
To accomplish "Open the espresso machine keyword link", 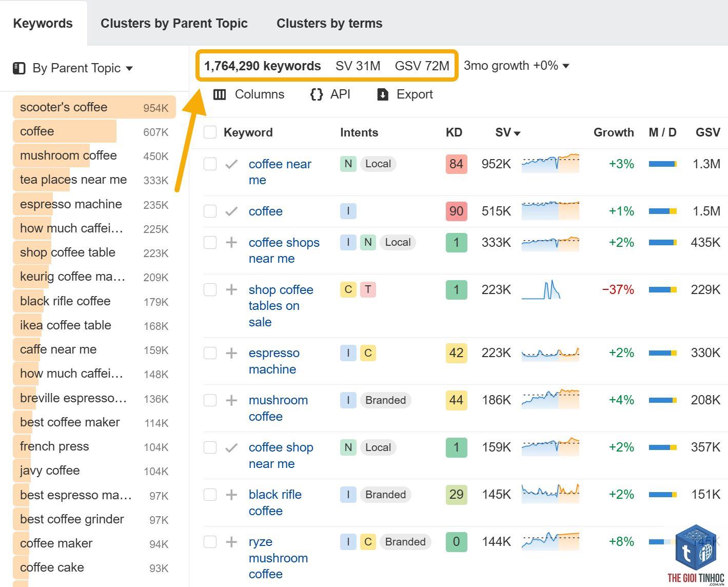I will point(274,361).
